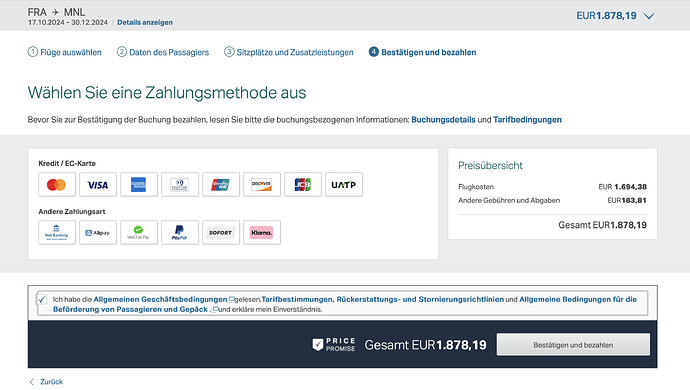This screenshot has height=390, width=690.
Task: Pick the JCB card option
Action: [x=303, y=184]
